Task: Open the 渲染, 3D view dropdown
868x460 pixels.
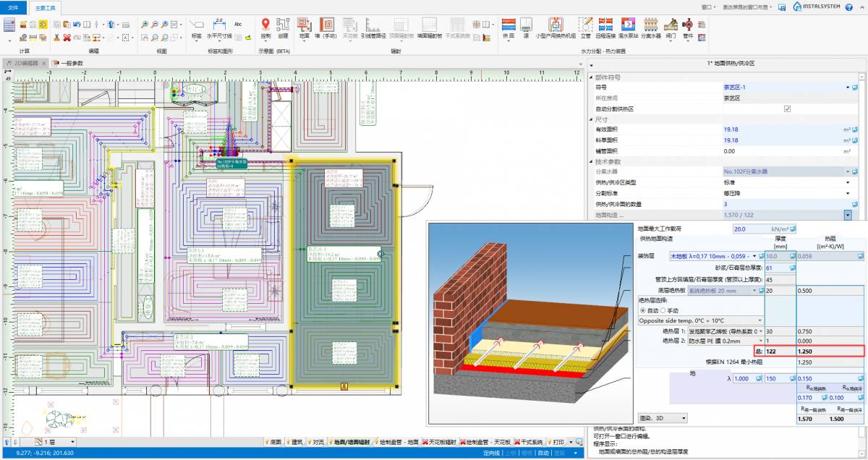Action: [684, 417]
